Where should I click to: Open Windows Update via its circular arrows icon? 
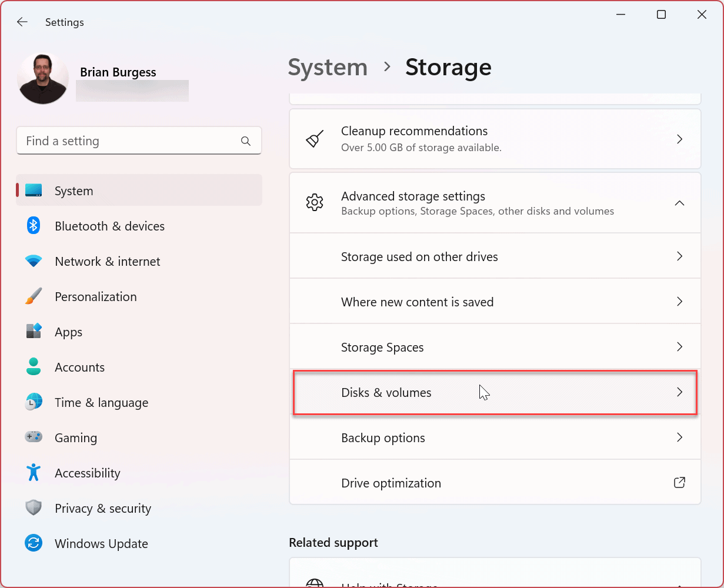pyautogui.click(x=34, y=543)
